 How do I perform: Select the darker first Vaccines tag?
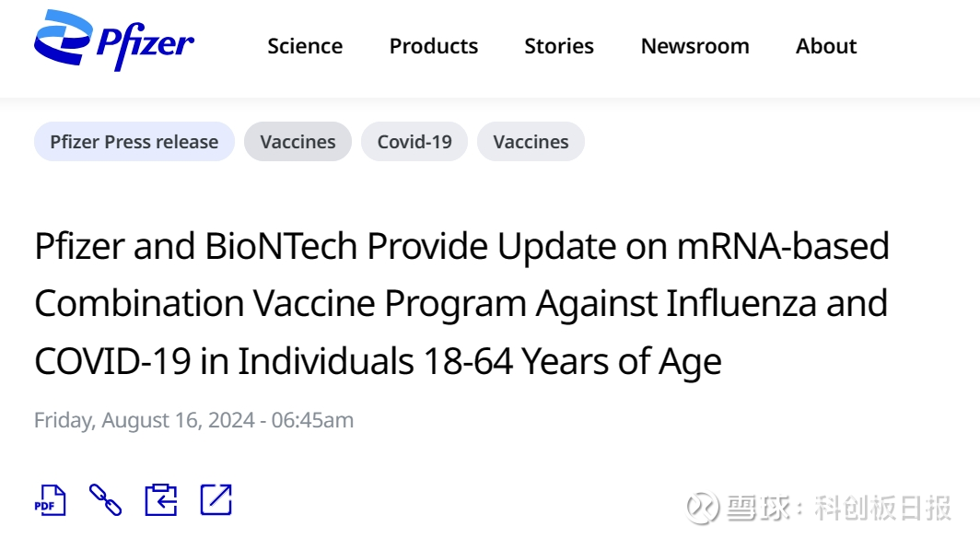pyautogui.click(x=297, y=142)
